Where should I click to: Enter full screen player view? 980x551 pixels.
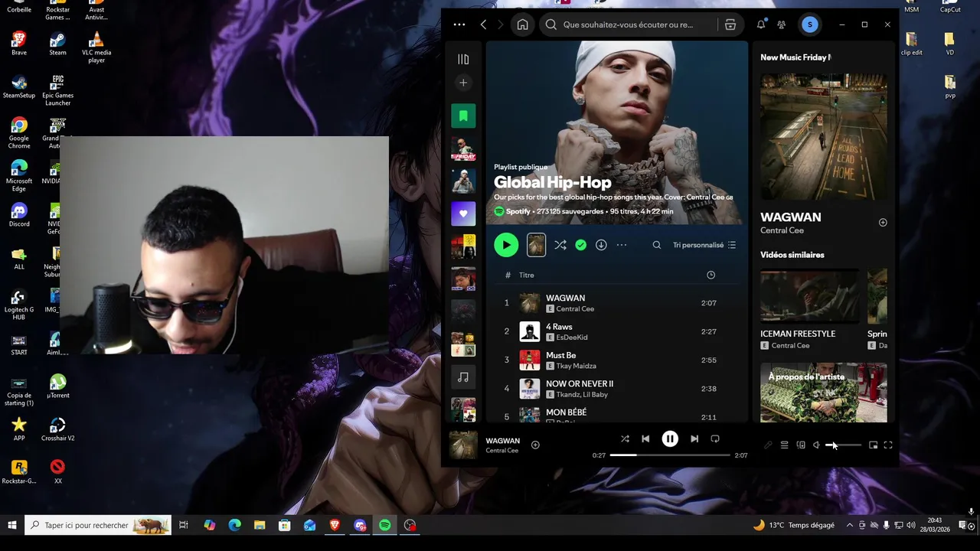point(888,445)
